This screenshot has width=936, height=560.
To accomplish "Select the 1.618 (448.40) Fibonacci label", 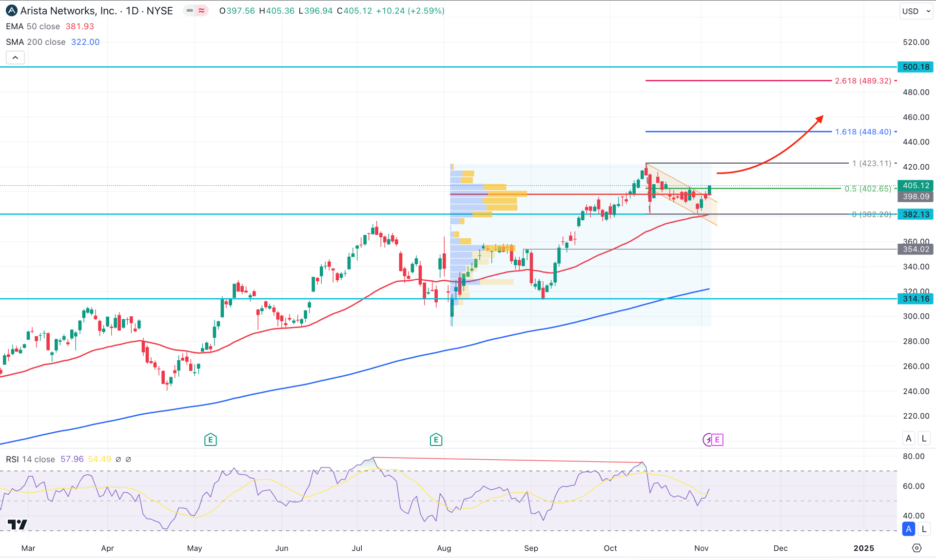I will pyautogui.click(x=863, y=132).
